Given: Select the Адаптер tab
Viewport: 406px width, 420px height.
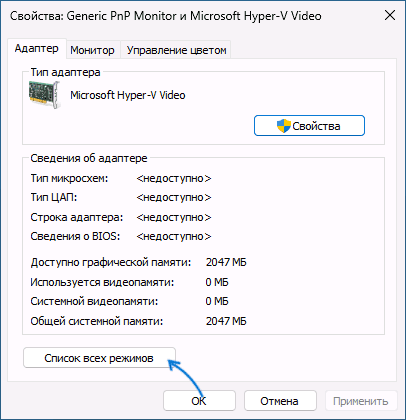Looking at the screenshot, I should coord(37,49).
